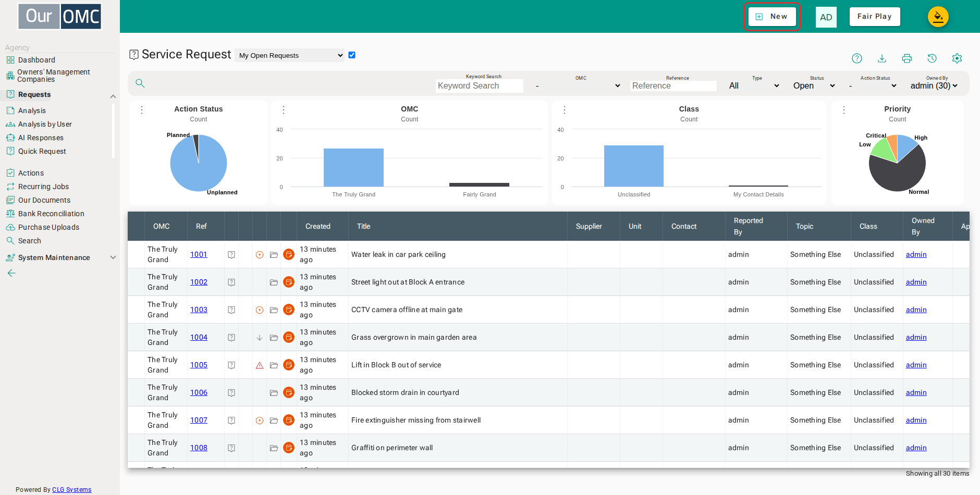Open the OMC chart options menu
980x495 pixels.
click(284, 110)
